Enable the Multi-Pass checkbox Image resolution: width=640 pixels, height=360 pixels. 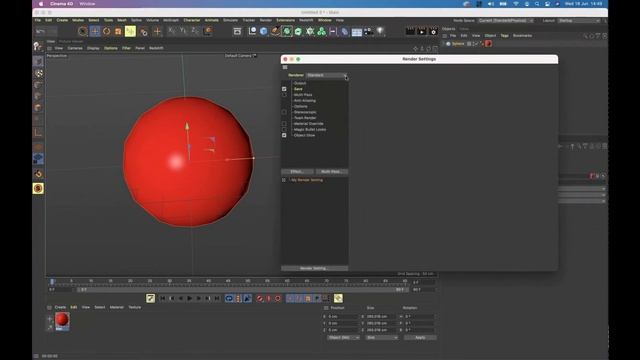[284, 95]
